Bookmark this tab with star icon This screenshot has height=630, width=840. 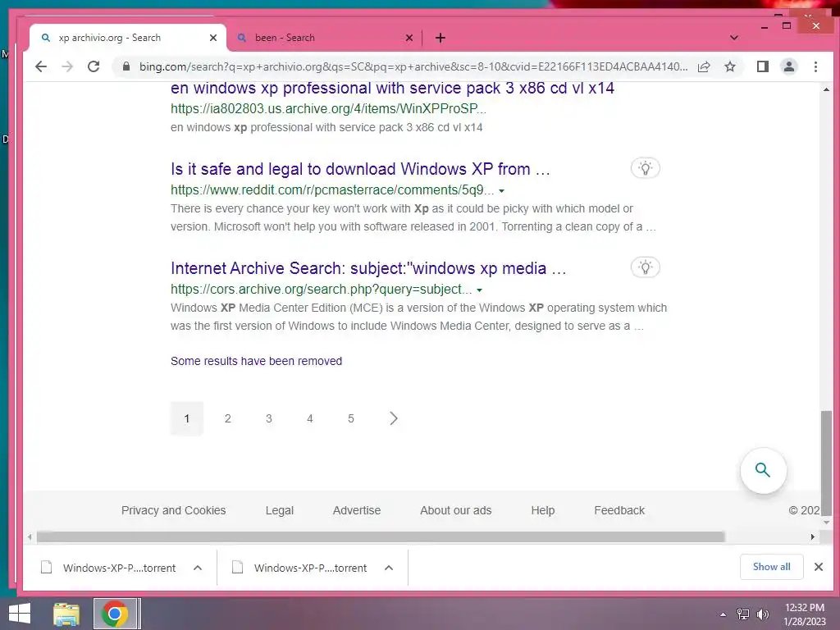tap(729, 66)
